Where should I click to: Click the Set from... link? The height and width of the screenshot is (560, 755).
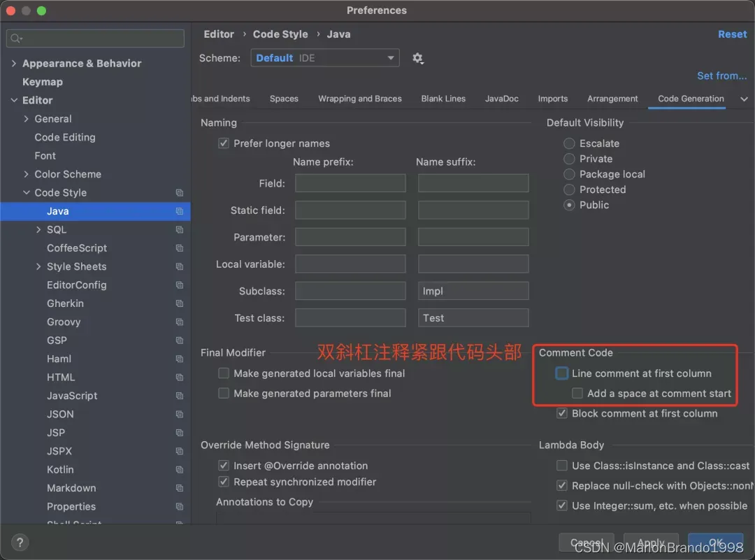[x=721, y=76]
